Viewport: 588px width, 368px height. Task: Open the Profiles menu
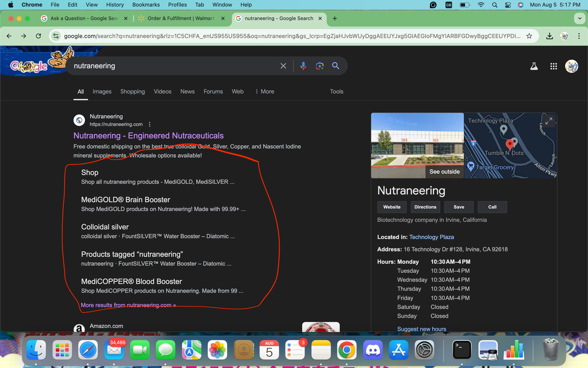coord(177,5)
